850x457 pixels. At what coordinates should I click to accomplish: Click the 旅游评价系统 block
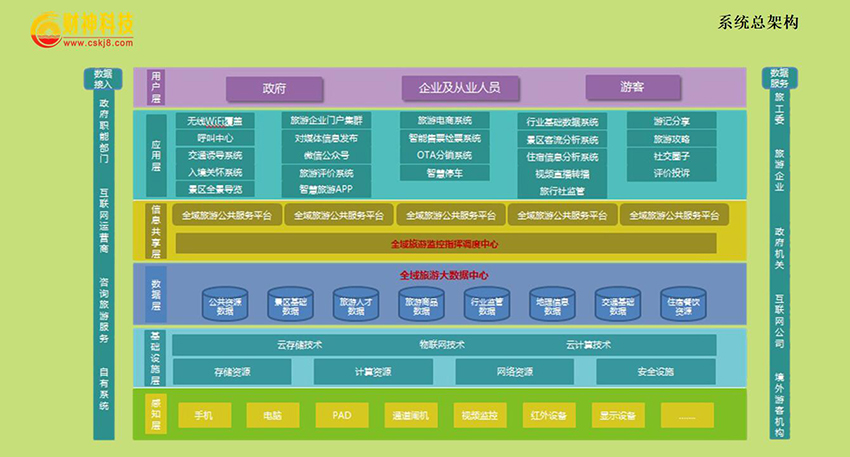[326, 173]
